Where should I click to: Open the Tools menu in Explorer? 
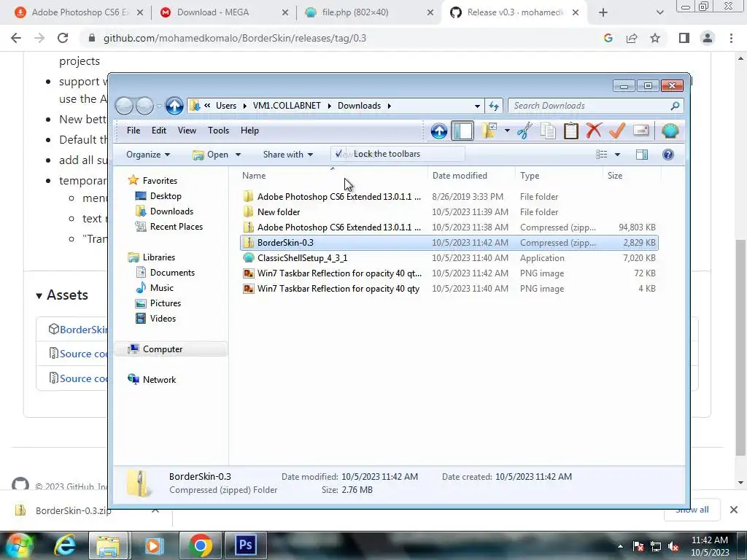point(218,131)
